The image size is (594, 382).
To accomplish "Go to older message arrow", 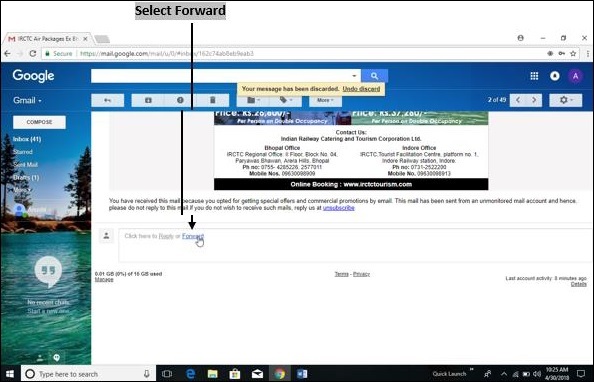I will coord(534,100).
